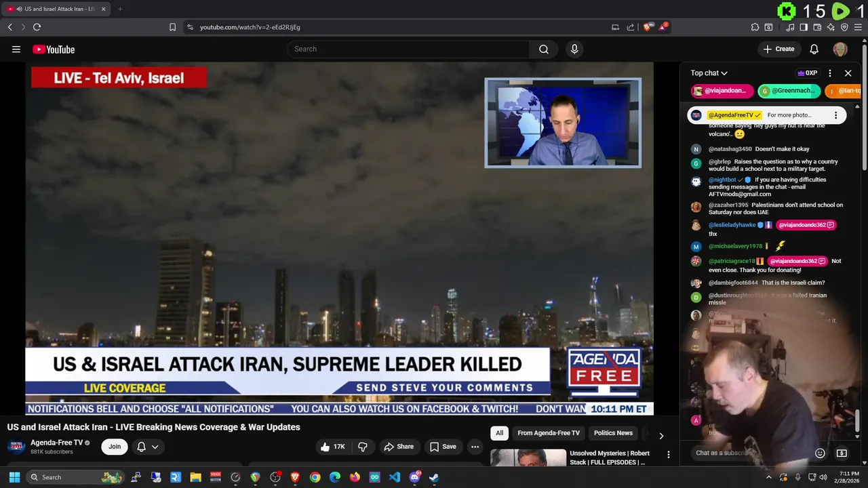Image resolution: width=868 pixels, height=488 pixels.
Task: Show more filter chips arrow
Action: pyautogui.click(x=661, y=436)
